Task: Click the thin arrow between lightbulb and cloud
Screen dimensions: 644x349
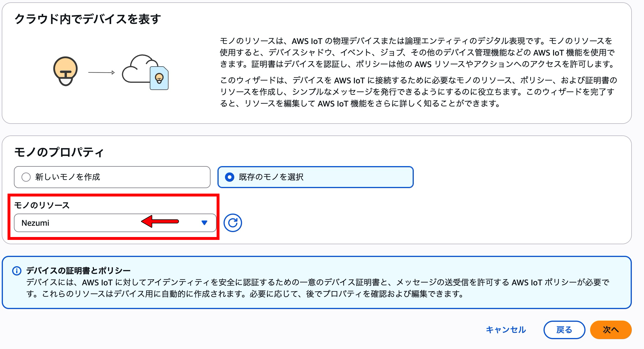Action: pyautogui.click(x=101, y=72)
